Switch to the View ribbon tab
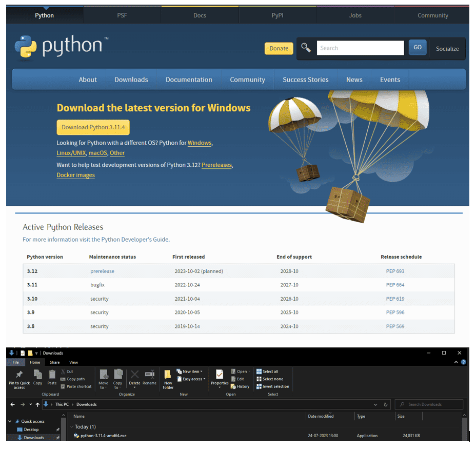This screenshot has height=450, width=476. point(73,362)
